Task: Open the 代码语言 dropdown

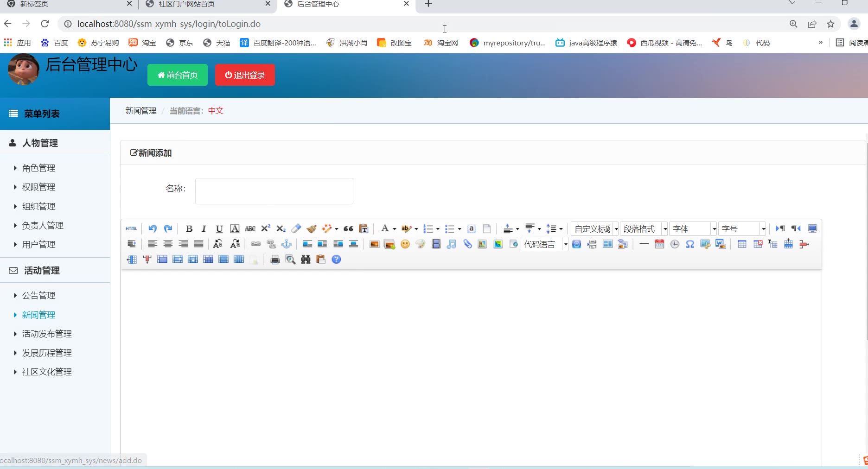Action: tap(545, 244)
